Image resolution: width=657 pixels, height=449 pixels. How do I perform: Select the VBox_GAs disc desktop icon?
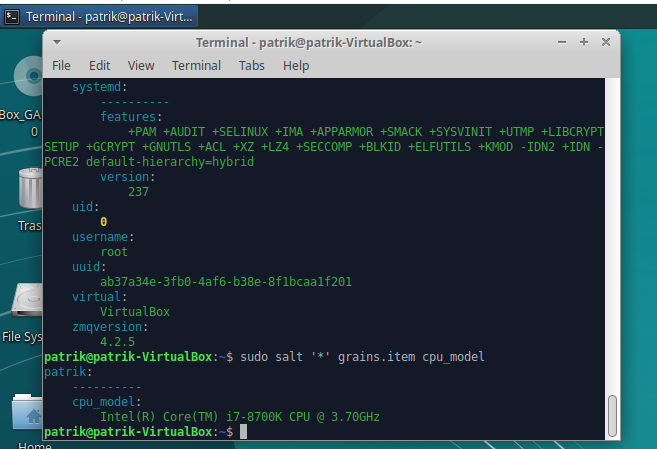click(26, 85)
